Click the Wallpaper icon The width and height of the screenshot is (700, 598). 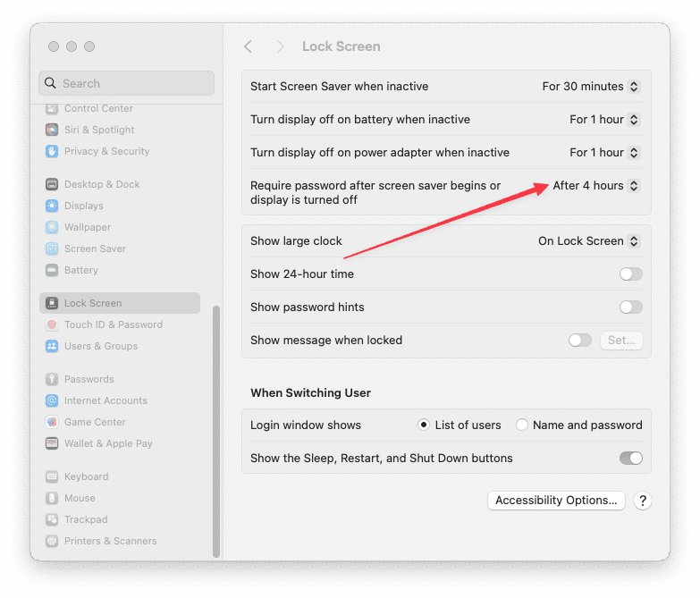(52, 227)
